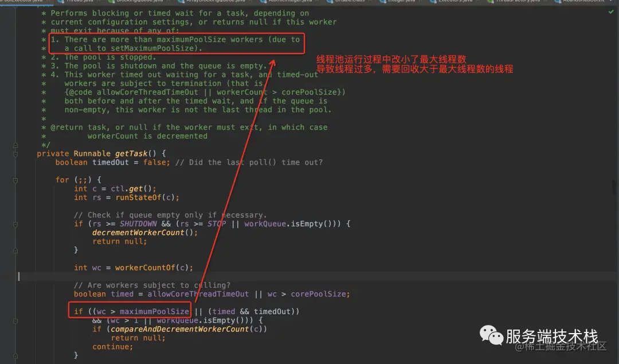Fold the Javadoc comment end marker
The height and width of the screenshot is (364, 619).
click(x=15, y=145)
